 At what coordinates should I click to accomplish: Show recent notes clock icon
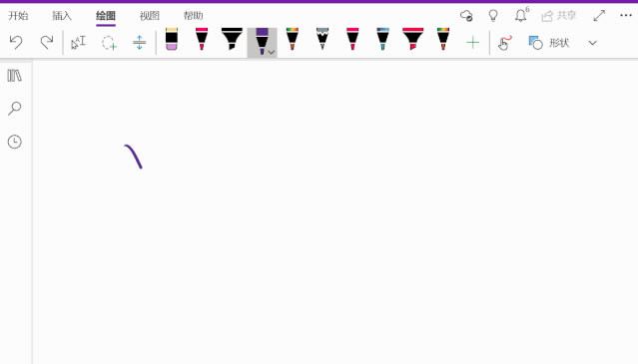15,142
